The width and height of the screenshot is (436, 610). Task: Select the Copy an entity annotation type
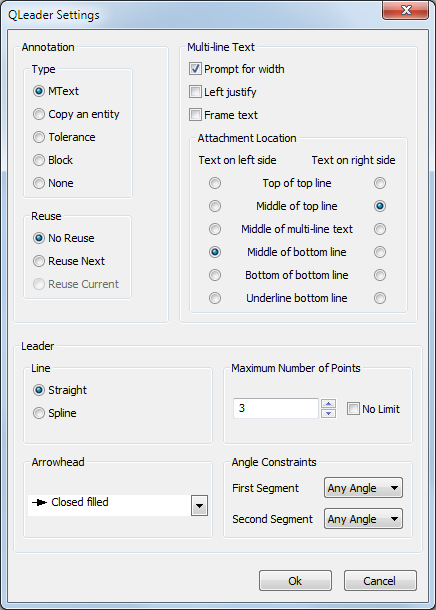click(76, 114)
